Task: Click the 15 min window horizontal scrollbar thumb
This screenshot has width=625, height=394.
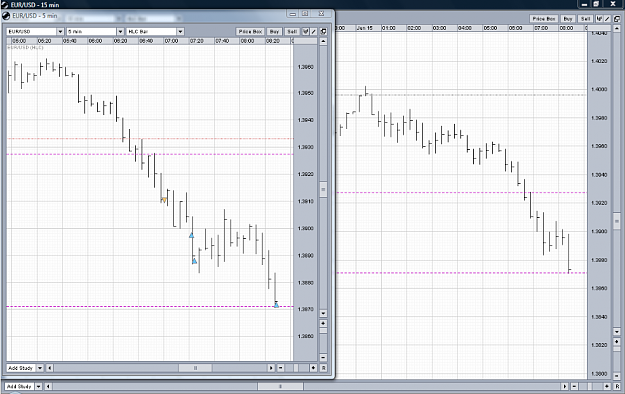Action: tap(280, 386)
